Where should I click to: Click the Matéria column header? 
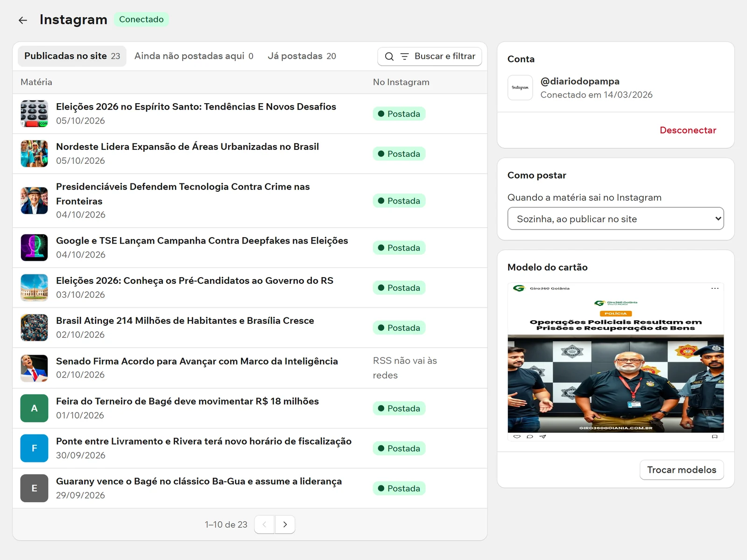coord(36,82)
